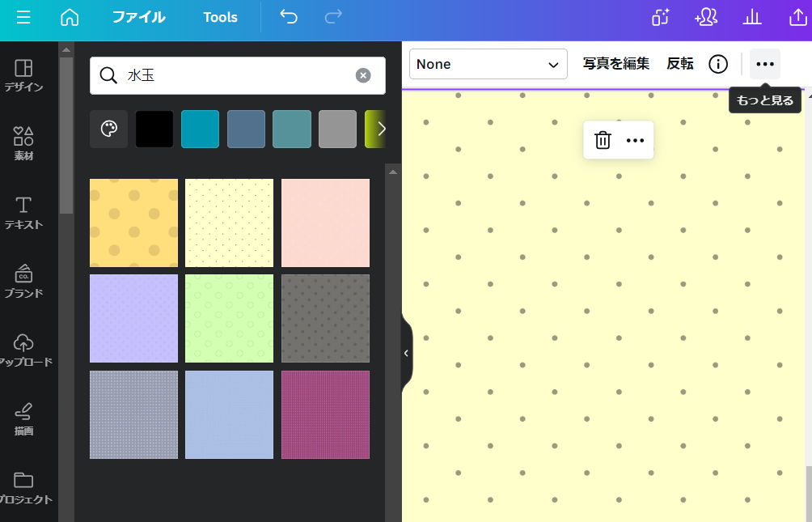Image resolution: width=812 pixels, height=522 pixels.
Task: Open the プロジェクト panel
Action: tap(23, 488)
